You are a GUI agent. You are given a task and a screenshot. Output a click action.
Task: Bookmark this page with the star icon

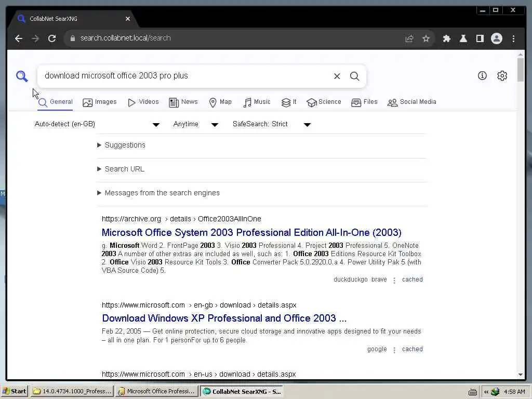(x=426, y=38)
